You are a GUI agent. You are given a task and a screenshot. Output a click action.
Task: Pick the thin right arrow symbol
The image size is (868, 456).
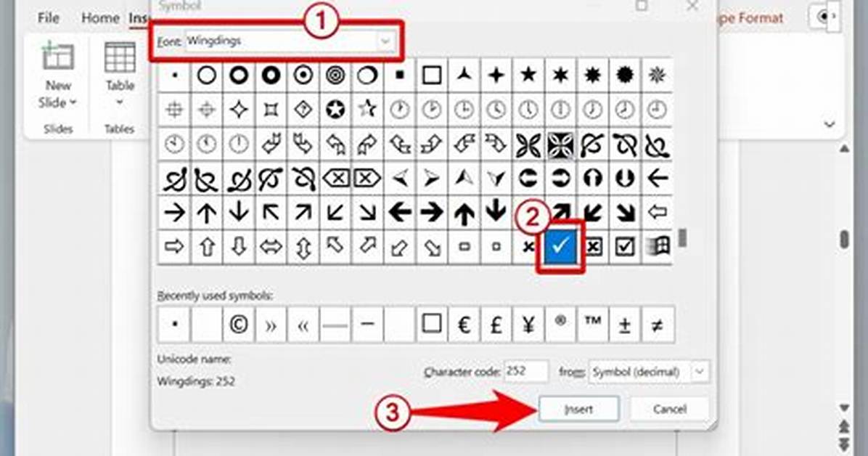[x=174, y=212]
